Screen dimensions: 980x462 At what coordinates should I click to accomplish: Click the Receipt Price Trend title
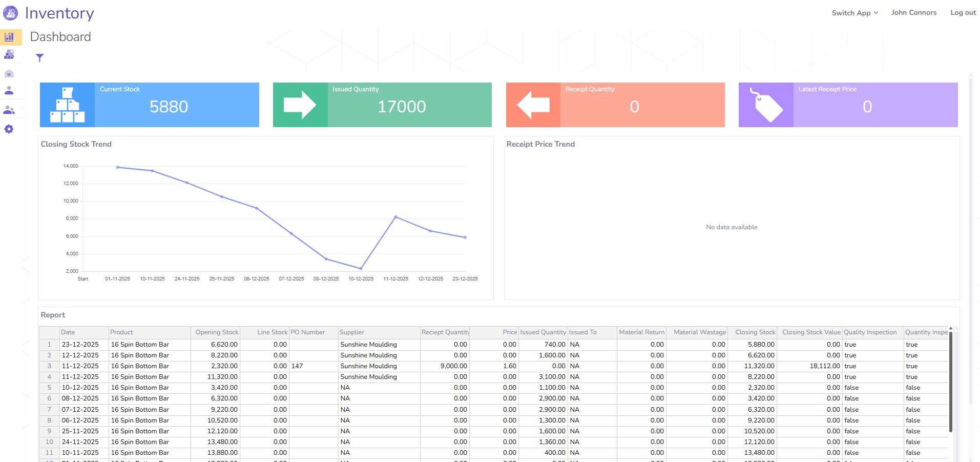coord(540,144)
